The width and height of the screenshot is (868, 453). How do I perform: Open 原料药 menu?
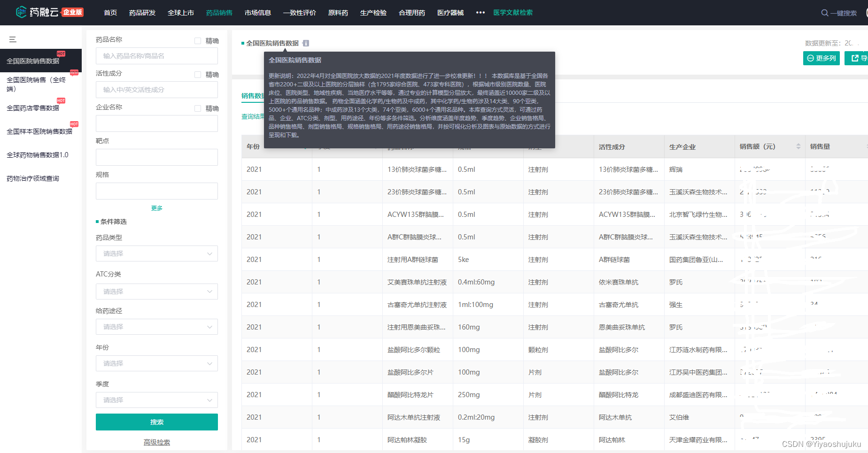[x=338, y=13]
